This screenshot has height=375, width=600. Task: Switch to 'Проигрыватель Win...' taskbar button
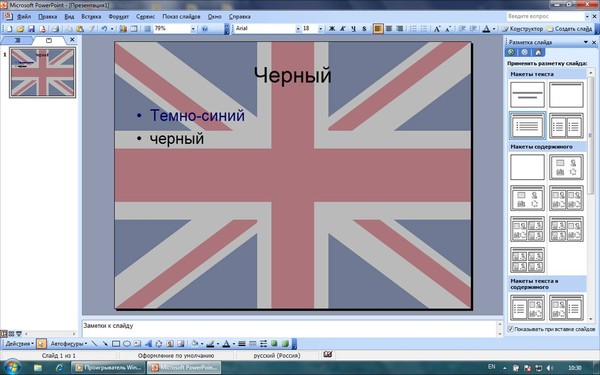point(108,368)
